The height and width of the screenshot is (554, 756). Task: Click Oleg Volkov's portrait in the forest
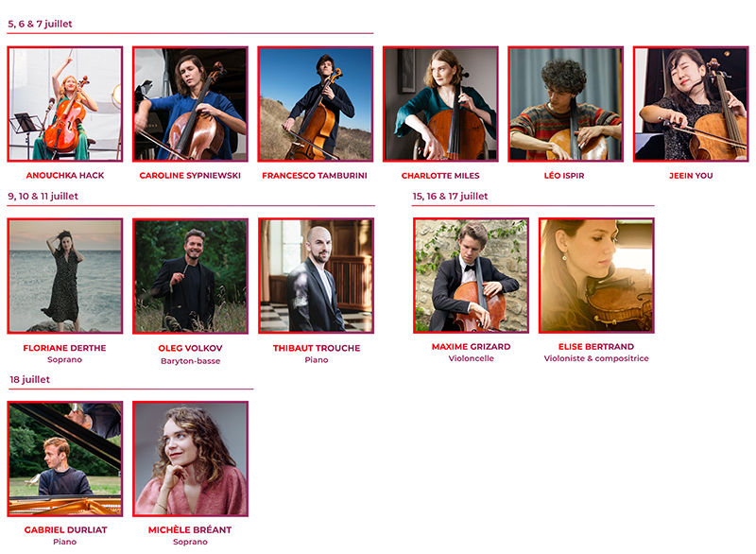tap(191, 276)
